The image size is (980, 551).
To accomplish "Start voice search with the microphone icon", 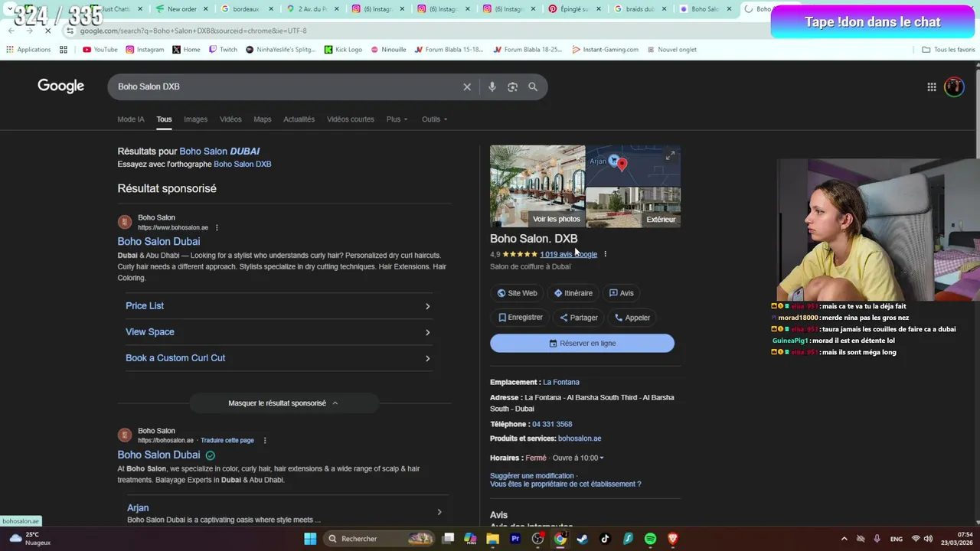I will (x=492, y=86).
